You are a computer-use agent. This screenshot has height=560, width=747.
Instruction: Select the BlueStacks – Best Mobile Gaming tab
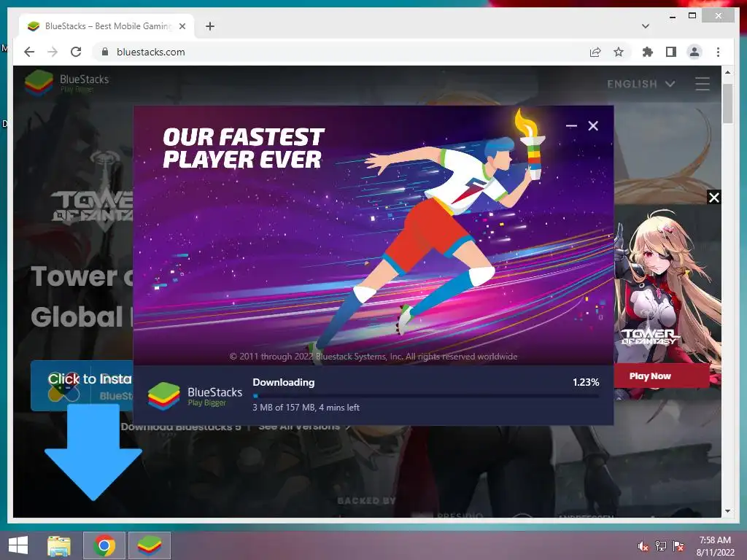pyautogui.click(x=107, y=26)
